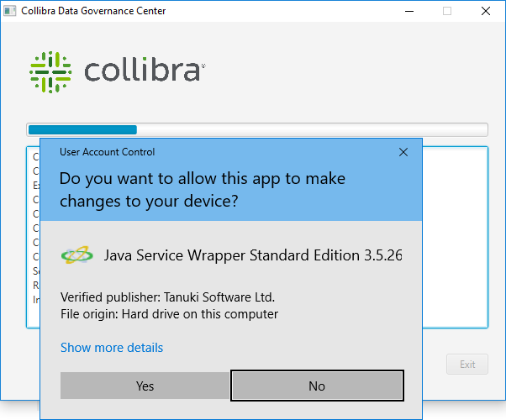Click the Verified publisher Tanuki Software line
This screenshot has width=506, height=420.
167,297
